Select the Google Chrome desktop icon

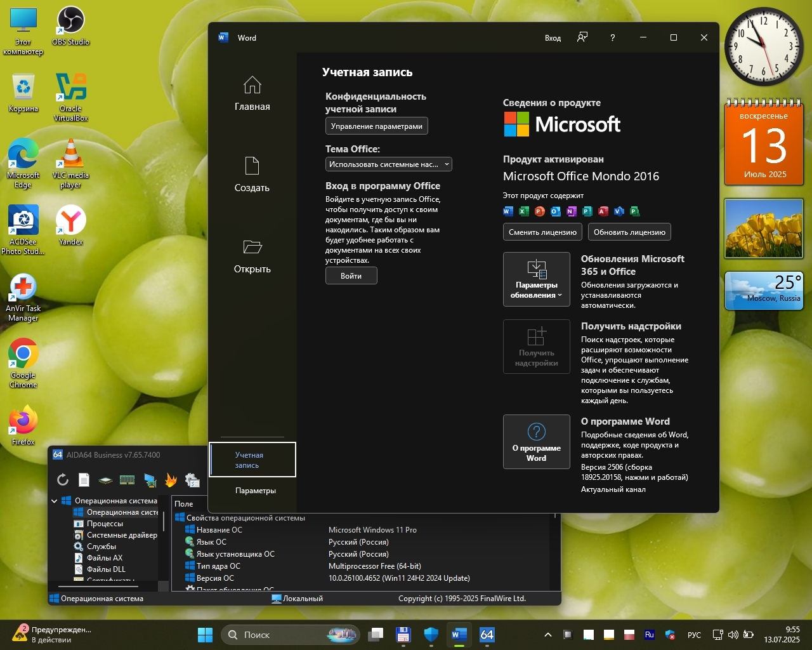coord(23,364)
